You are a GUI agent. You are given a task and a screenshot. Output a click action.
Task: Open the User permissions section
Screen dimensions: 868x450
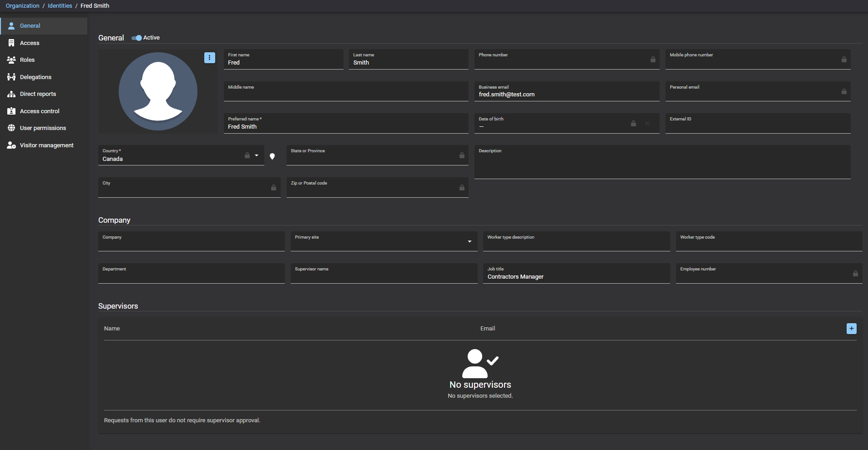point(44,128)
